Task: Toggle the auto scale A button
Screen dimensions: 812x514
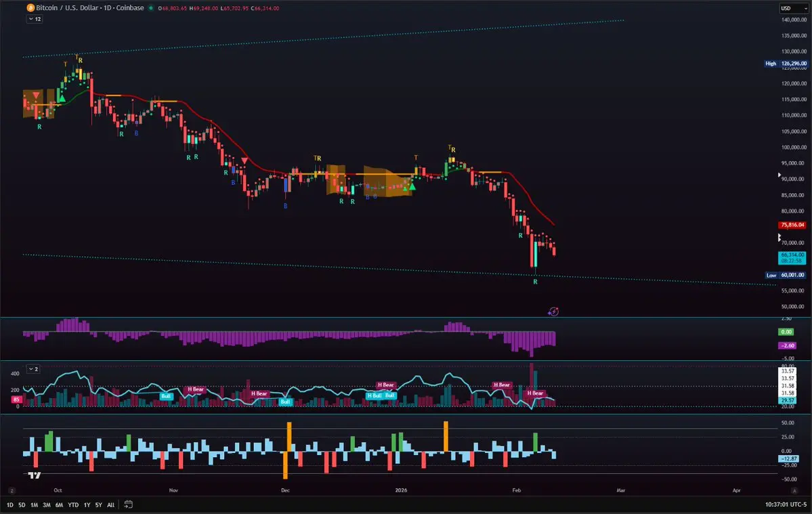Action: [794, 490]
